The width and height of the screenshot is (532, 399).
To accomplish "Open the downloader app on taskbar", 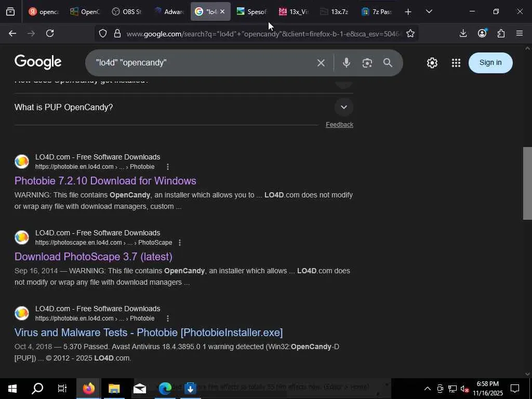I will point(190,389).
